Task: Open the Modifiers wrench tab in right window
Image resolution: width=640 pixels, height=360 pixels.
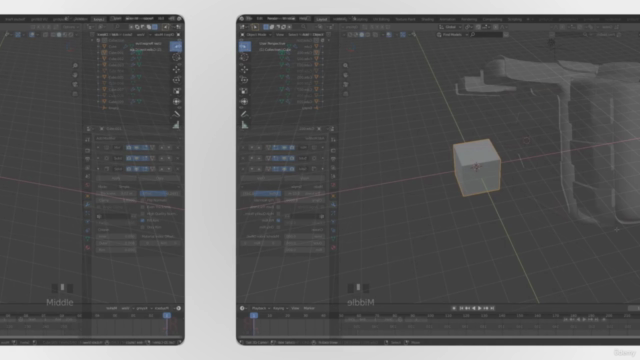Action: pos(333,204)
